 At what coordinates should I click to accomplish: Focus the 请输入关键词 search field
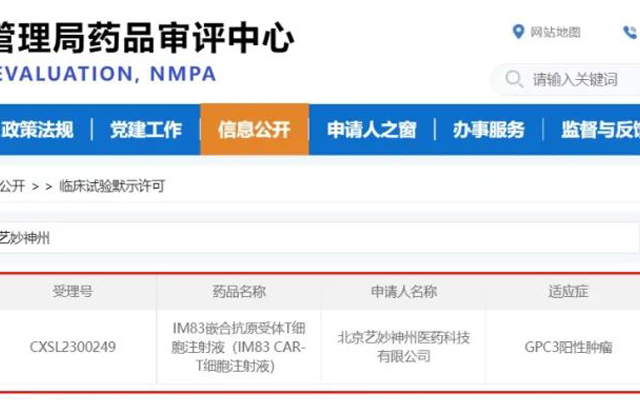click(x=567, y=79)
